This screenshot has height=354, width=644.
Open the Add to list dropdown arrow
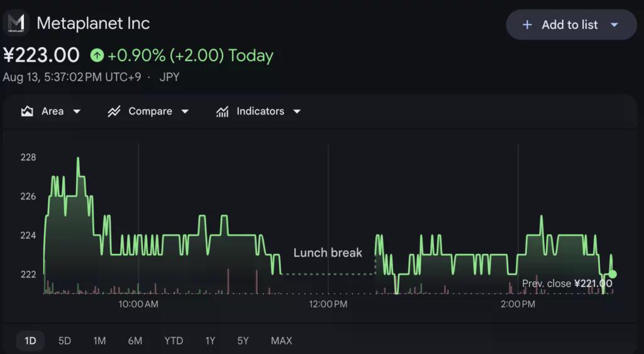pos(614,25)
